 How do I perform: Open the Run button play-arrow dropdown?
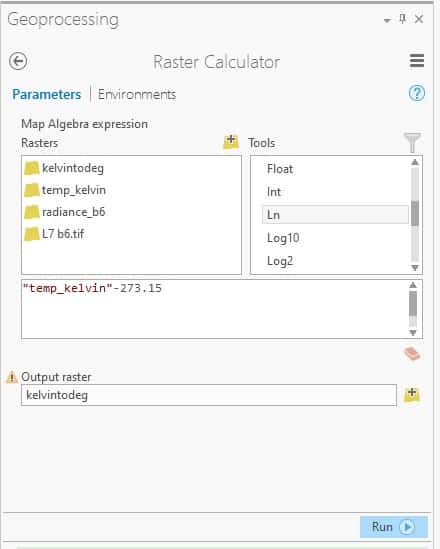[407, 527]
